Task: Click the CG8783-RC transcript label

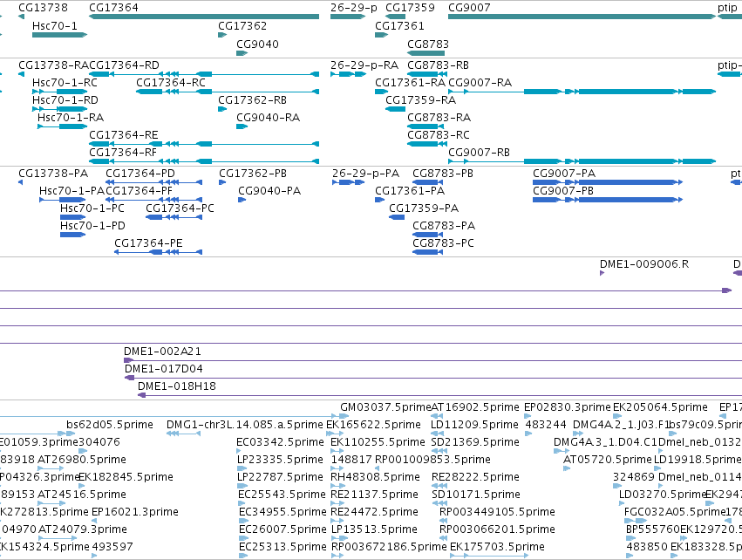Action: click(x=439, y=135)
